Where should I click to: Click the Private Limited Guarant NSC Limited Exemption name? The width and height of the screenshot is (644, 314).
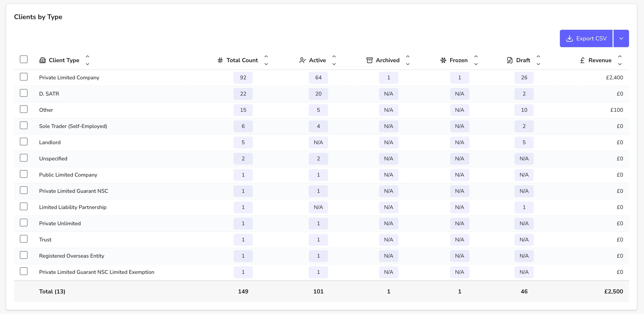point(96,272)
